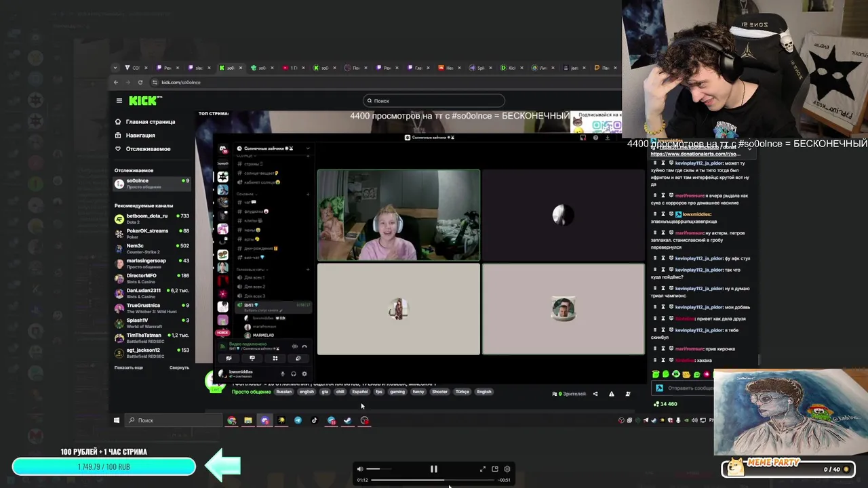Open recommended channel TimTheTatman

click(x=152, y=338)
